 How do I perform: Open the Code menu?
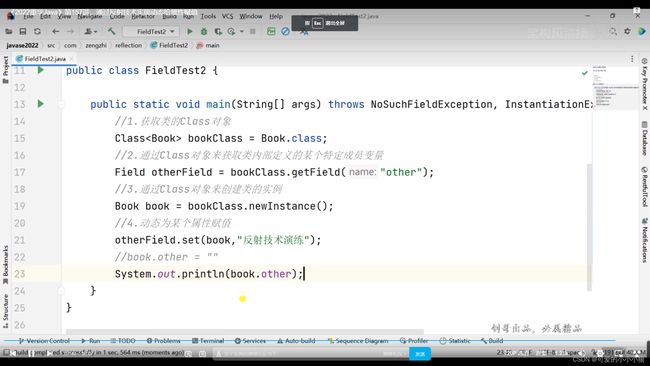click(117, 16)
